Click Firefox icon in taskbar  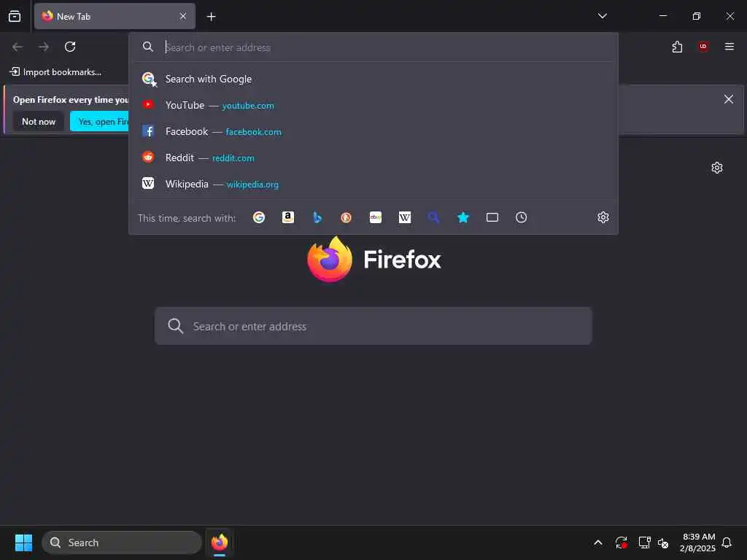[x=219, y=542]
